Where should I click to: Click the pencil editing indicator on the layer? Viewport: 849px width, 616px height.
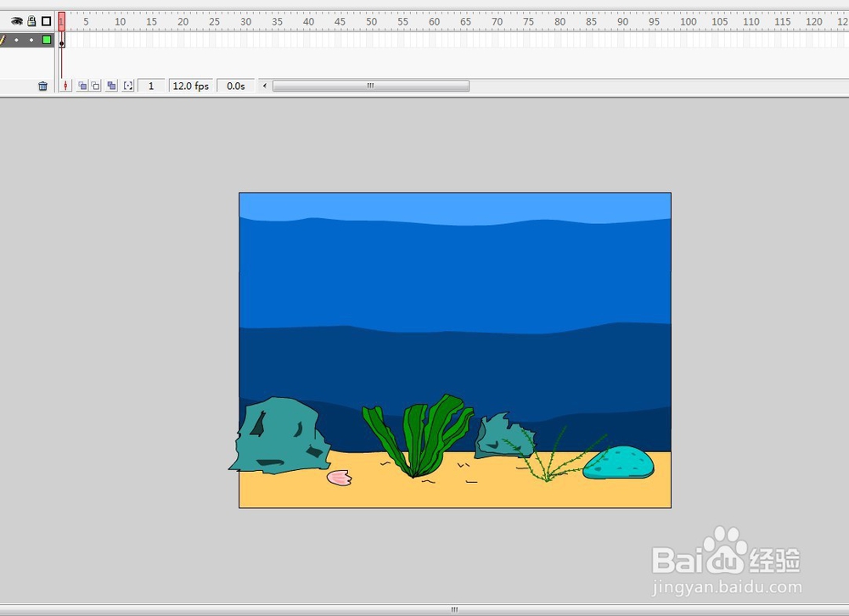[3, 40]
